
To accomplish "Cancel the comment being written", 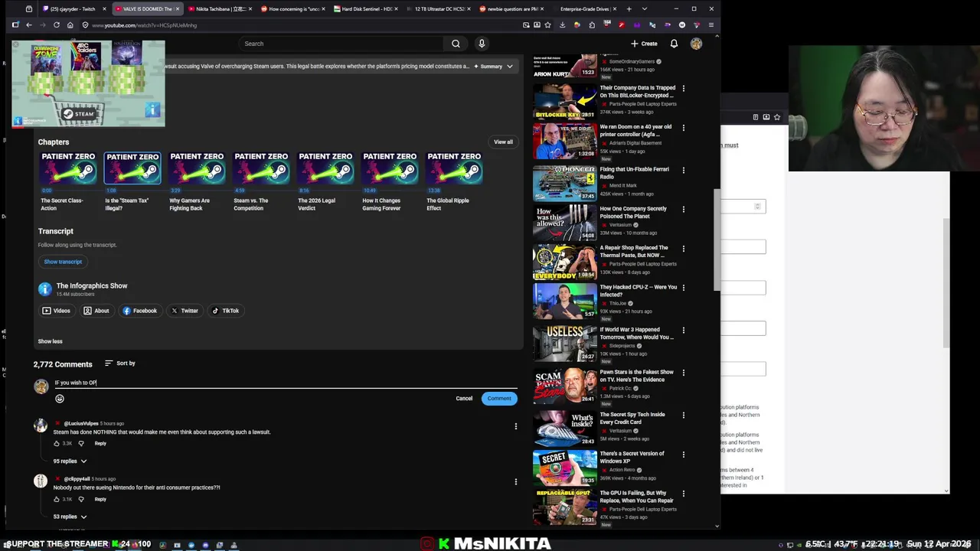I will pos(464,399).
